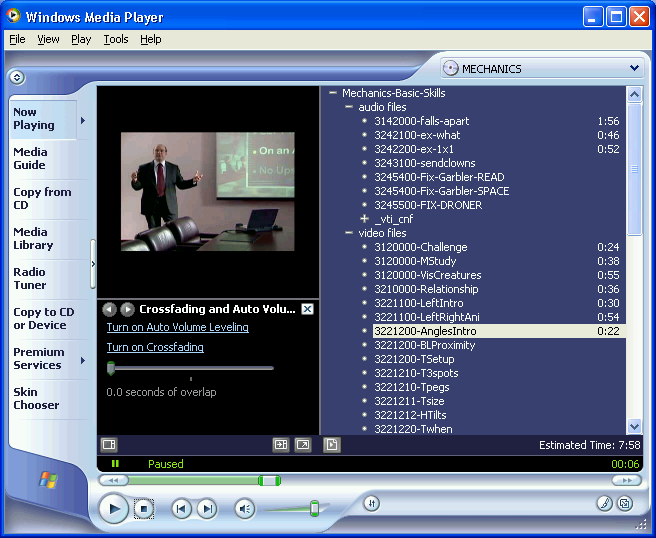Toggle the playlist pane icon

click(x=332, y=444)
